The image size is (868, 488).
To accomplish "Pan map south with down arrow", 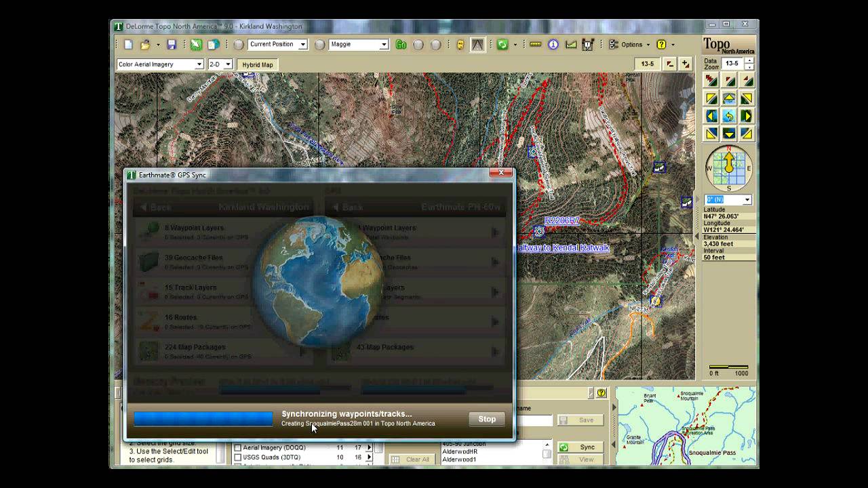I will click(x=729, y=134).
